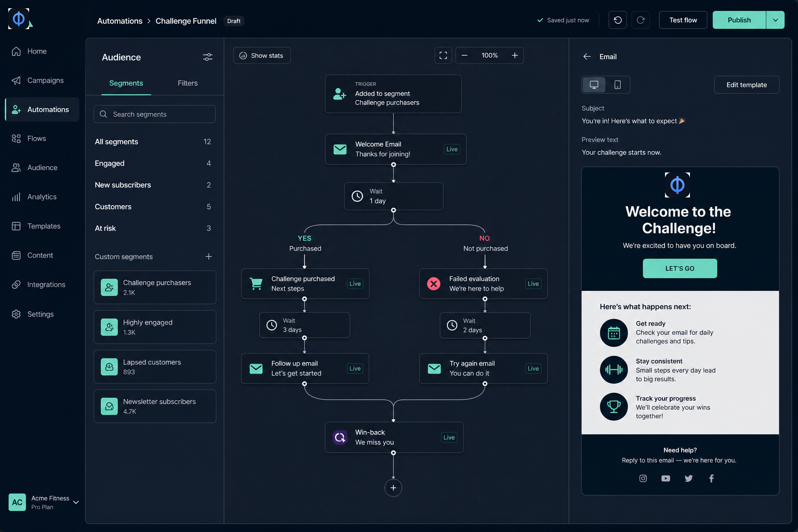Open the zoom level 100% selector
Image resolution: width=798 pixels, height=532 pixels.
pyautogui.click(x=489, y=56)
